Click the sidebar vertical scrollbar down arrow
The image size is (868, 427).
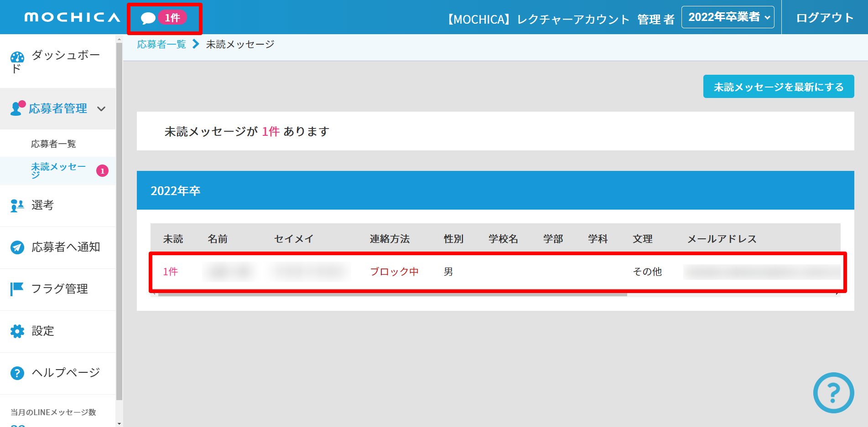[119, 423]
